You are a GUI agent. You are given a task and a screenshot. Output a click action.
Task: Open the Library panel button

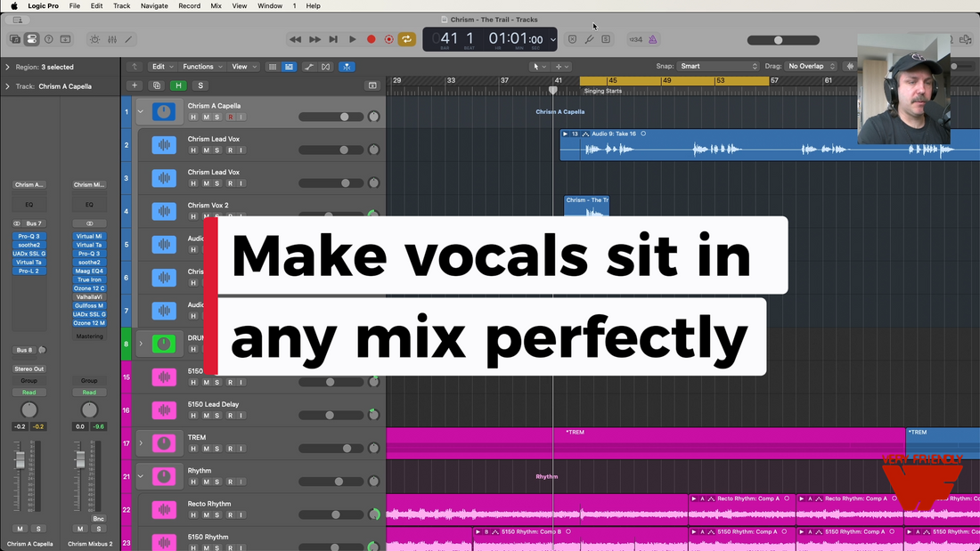[14, 39]
